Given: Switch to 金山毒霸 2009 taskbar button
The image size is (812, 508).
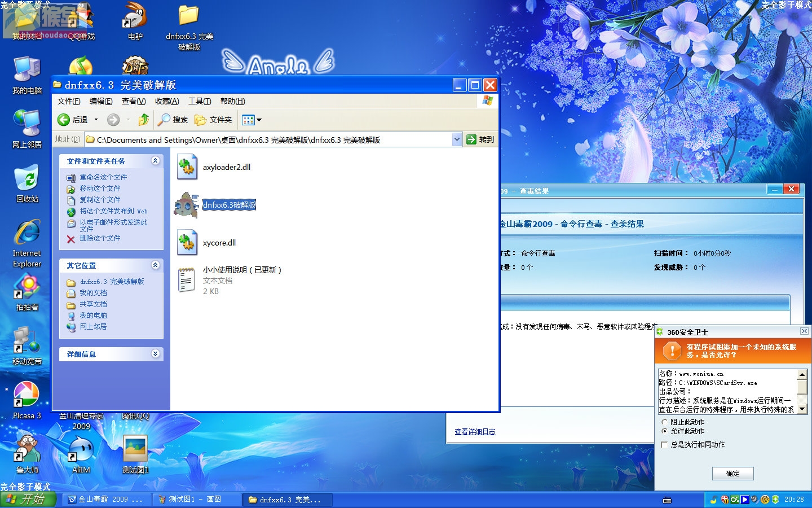Looking at the screenshot, I should pos(106,500).
